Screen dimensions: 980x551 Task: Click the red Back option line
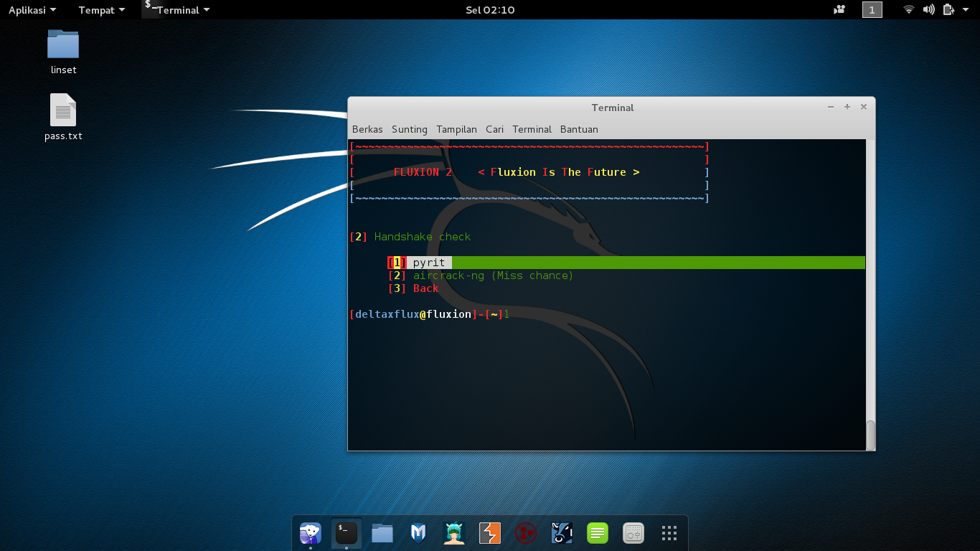[x=413, y=288]
